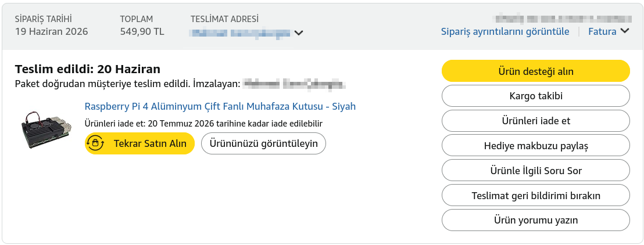Click the reorder cart icon in Tekrar Satın Alın
644x245 pixels.
coord(95,143)
